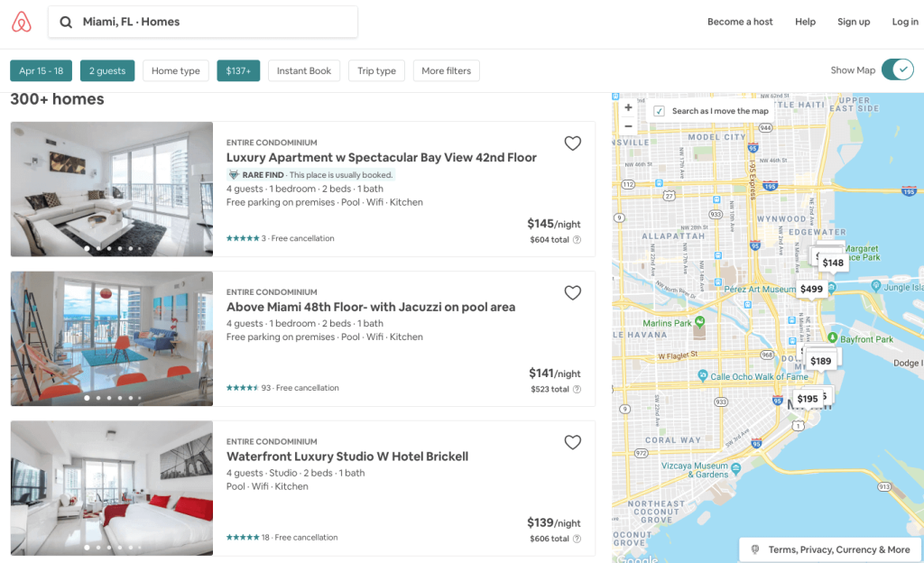Screen dimensions: 924x563
Task: Click the $148 map price marker
Action: [833, 263]
